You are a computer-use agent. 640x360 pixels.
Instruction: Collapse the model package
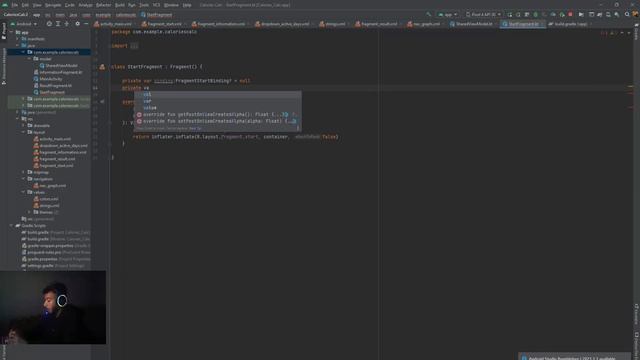tap(29, 59)
